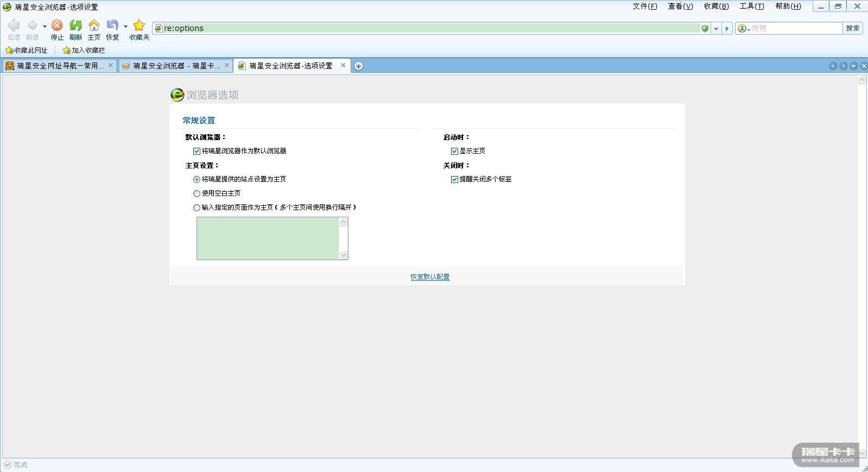
Task: Click the search engine logo in search box
Action: (742, 28)
